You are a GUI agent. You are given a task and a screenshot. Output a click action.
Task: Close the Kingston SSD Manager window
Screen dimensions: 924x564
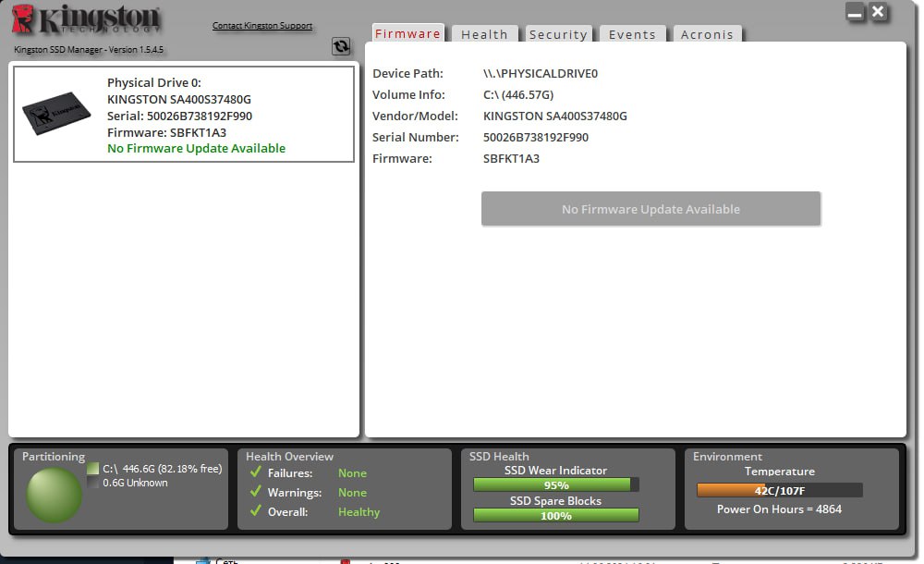pos(878,12)
